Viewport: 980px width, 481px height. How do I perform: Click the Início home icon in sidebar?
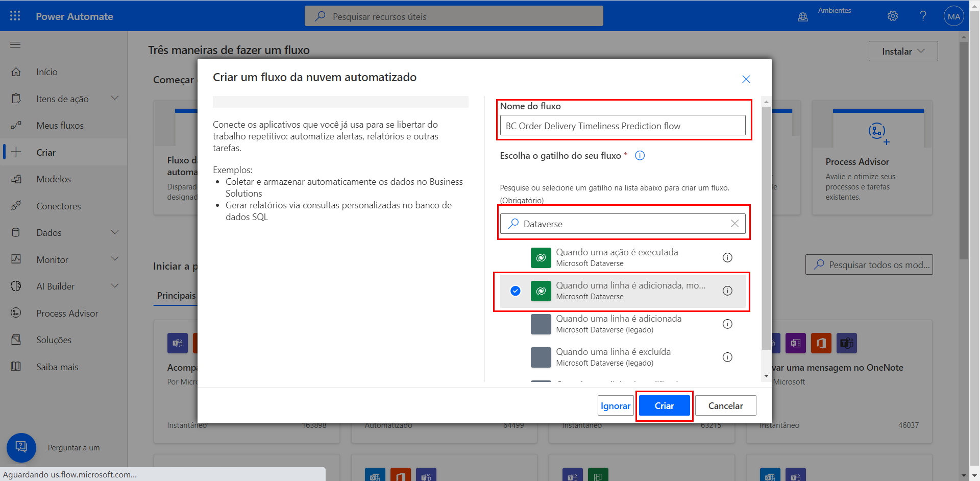point(16,72)
